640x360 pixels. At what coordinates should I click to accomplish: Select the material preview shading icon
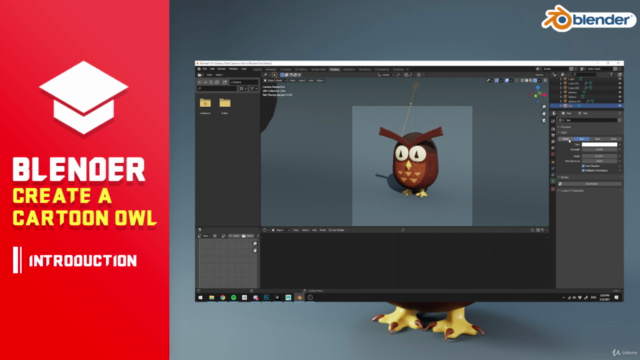coord(531,80)
